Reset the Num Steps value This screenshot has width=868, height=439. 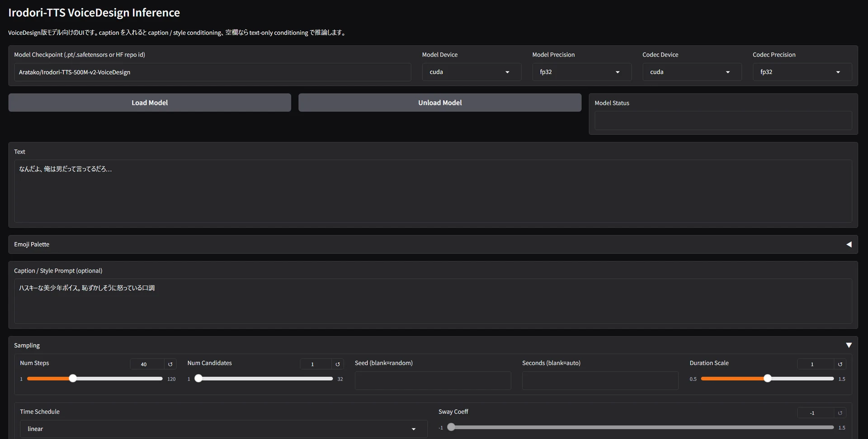[x=170, y=364]
